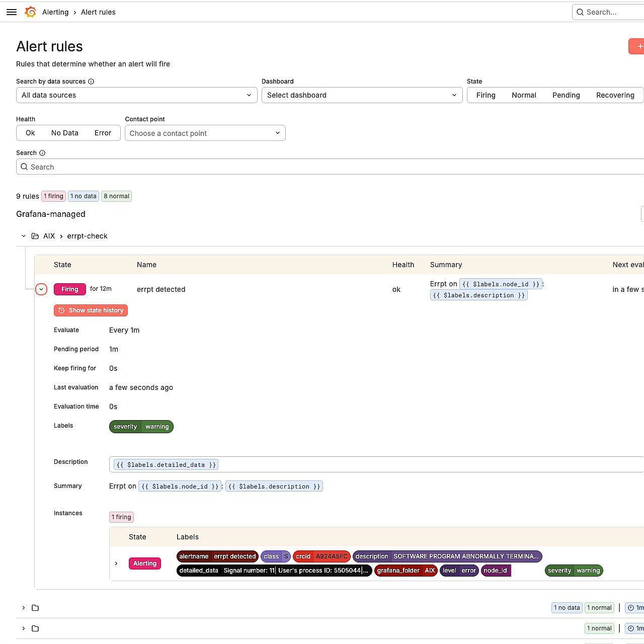Click the Alert rules breadcrumb
The image size is (644, 644).
tap(98, 12)
